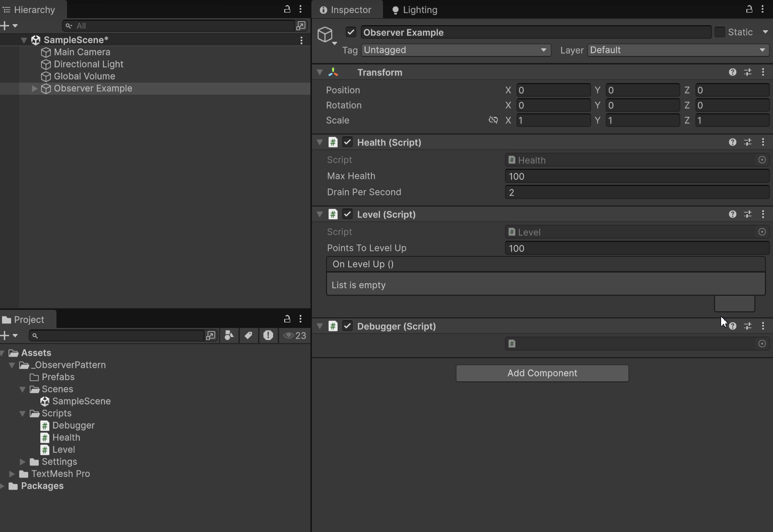Open Transform component help reference
Image resolution: width=773 pixels, height=532 pixels.
[733, 73]
